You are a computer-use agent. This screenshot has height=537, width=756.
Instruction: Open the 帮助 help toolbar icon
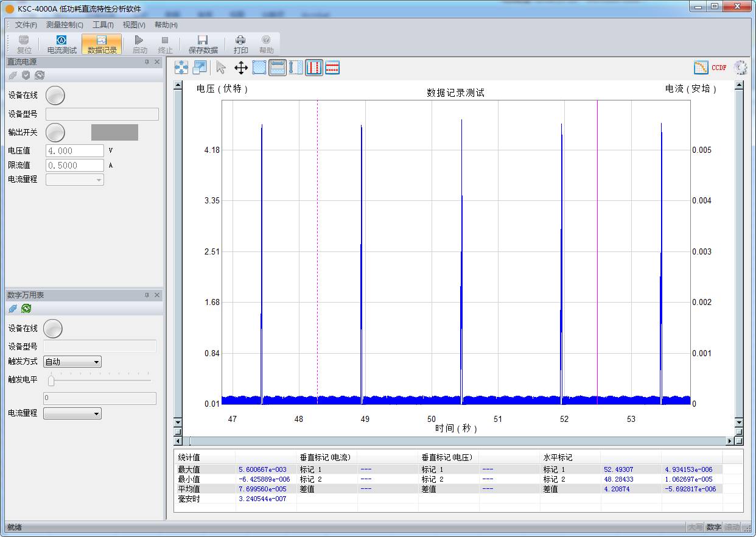(x=266, y=44)
